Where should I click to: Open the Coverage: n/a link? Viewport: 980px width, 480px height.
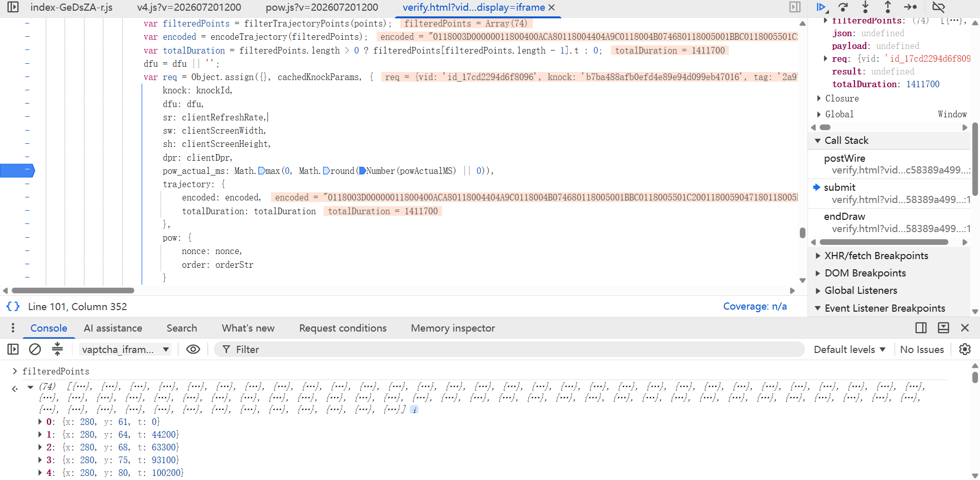(x=755, y=306)
